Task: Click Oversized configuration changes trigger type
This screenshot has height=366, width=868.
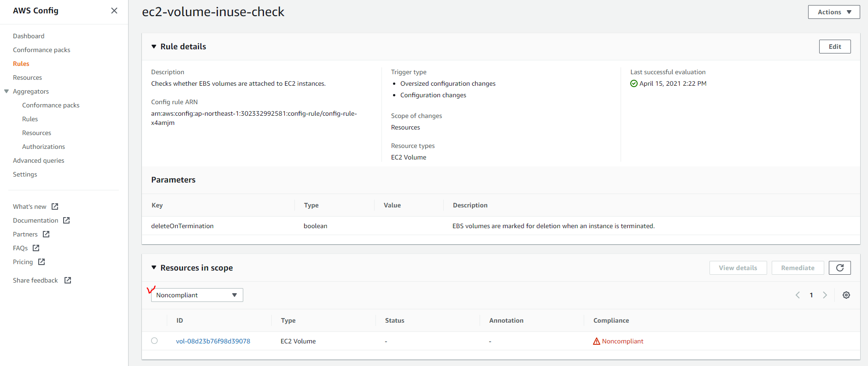Action: 448,83
